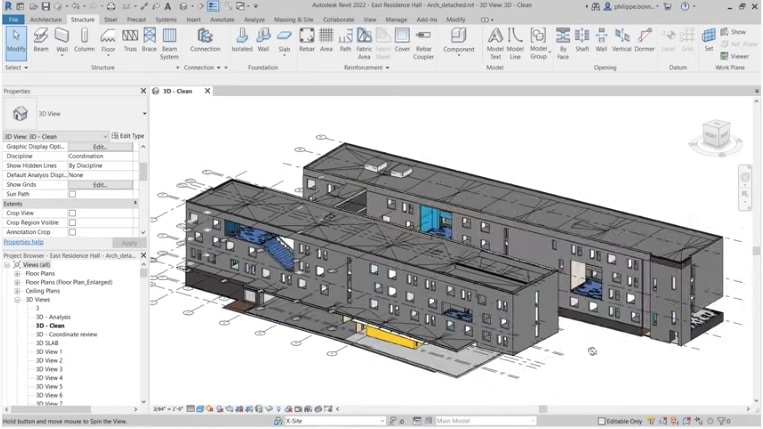This screenshot has height=429, width=763.
Task: Select the Vertical opening tool
Action: pyautogui.click(x=621, y=40)
